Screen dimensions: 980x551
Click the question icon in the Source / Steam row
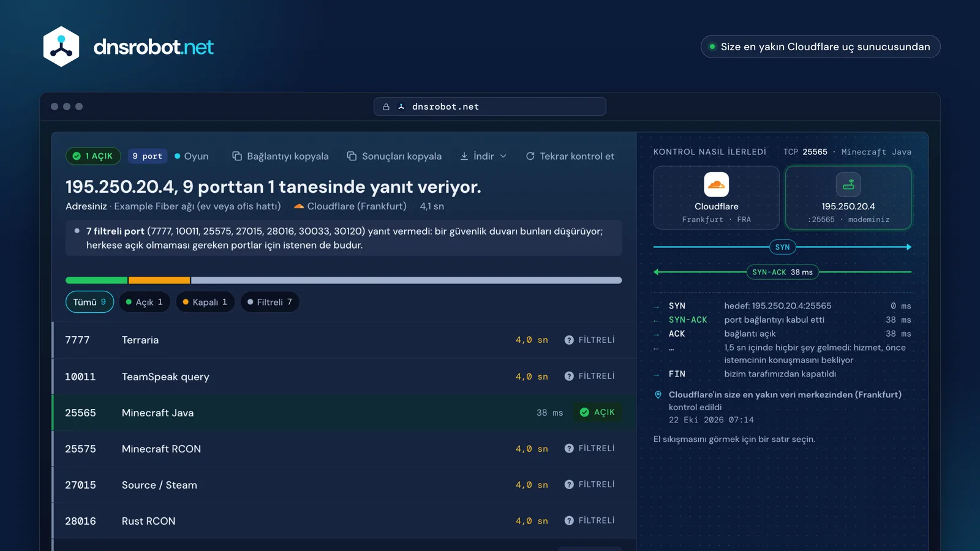569,484
